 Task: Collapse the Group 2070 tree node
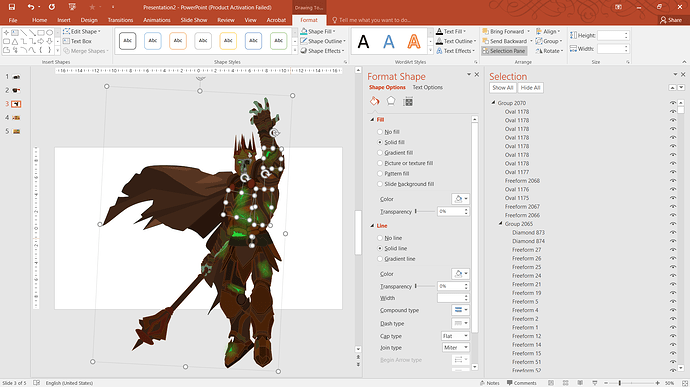493,103
